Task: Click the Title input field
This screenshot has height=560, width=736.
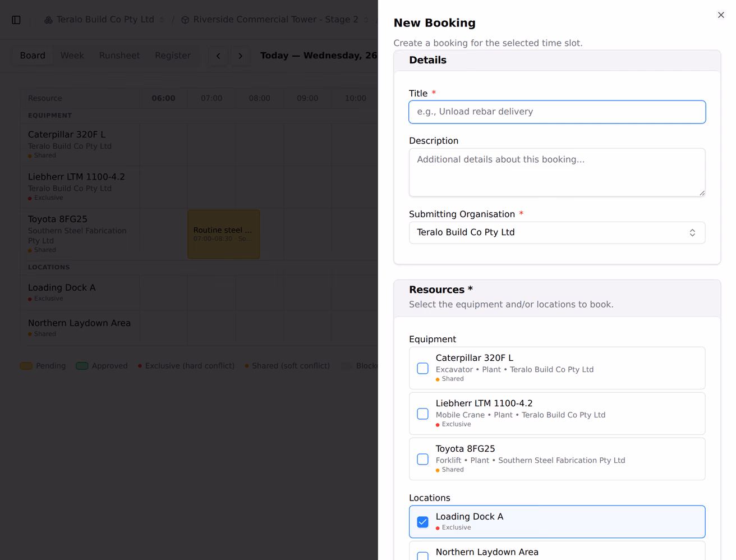Action: [557, 112]
